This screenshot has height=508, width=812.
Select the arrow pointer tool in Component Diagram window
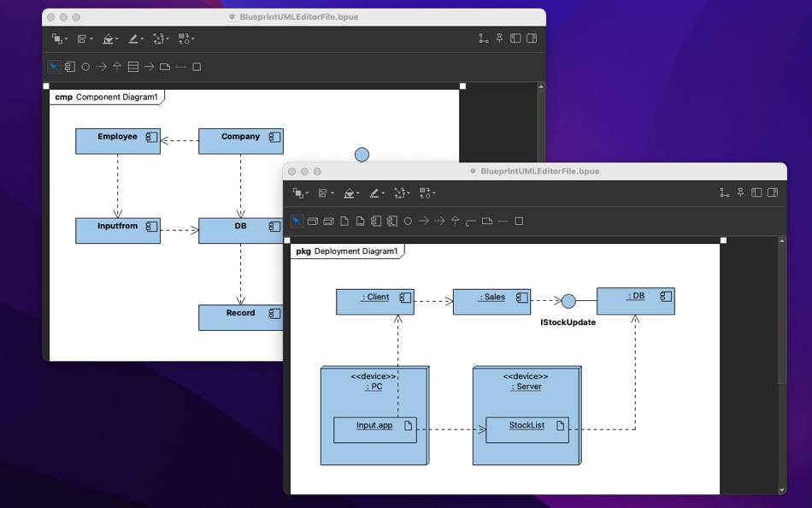[54, 67]
